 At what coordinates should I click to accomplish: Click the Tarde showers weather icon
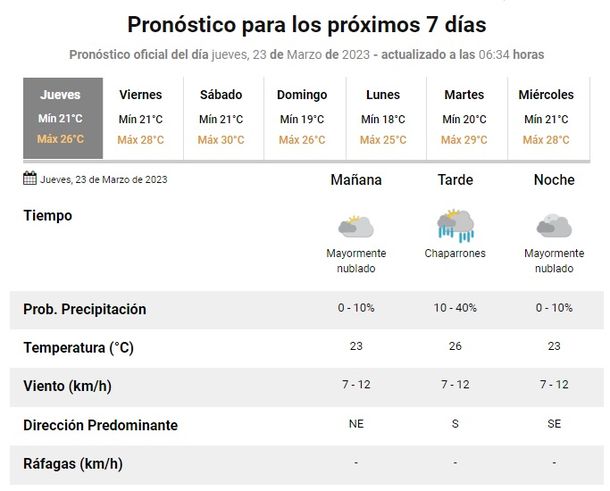[x=455, y=225]
